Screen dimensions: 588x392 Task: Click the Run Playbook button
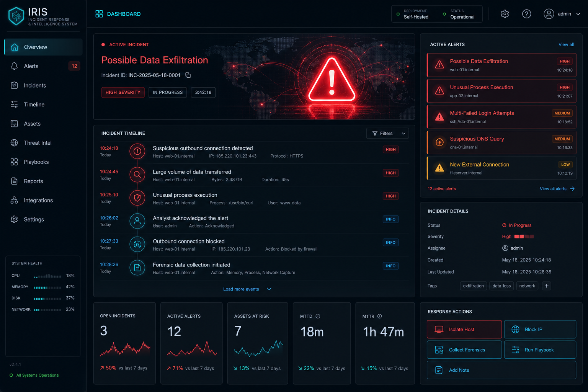[540, 350]
